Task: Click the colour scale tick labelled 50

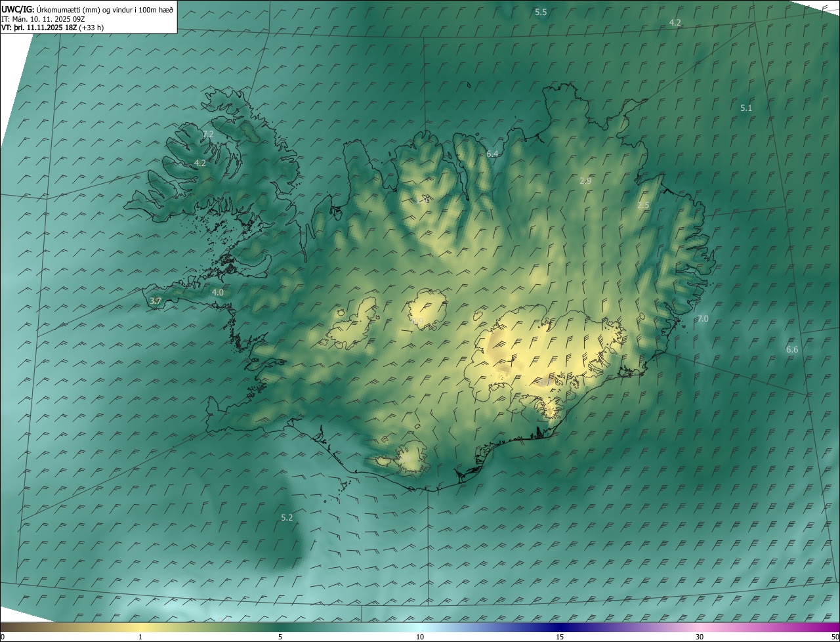Action: (835, 637)
